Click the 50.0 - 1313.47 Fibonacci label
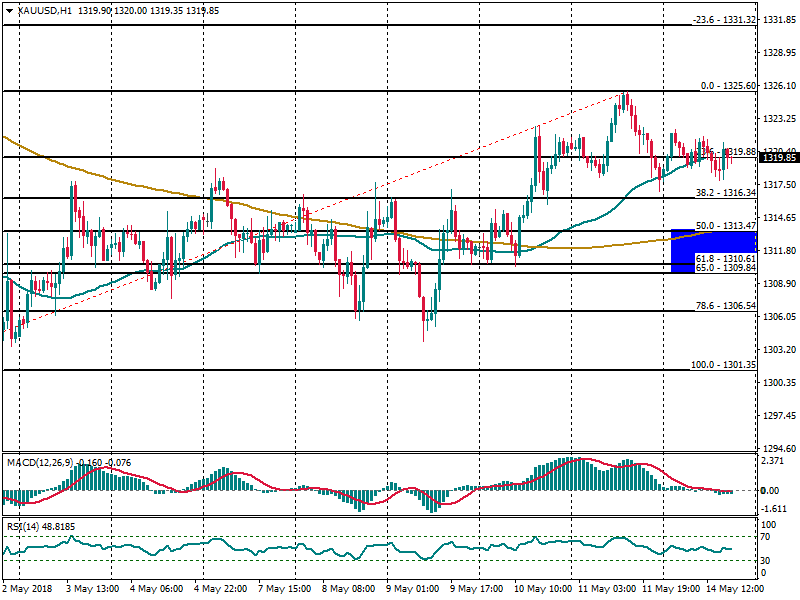The image size is (800, 600). click(x=724, y=226)
